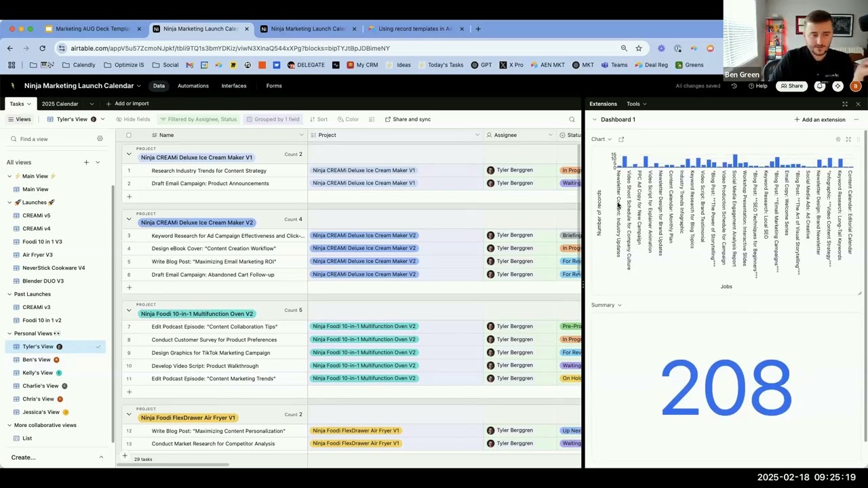Click Add or import
The width and height of the screenshot is (868, 488).
pyautogui.click(x=127, y=104)
